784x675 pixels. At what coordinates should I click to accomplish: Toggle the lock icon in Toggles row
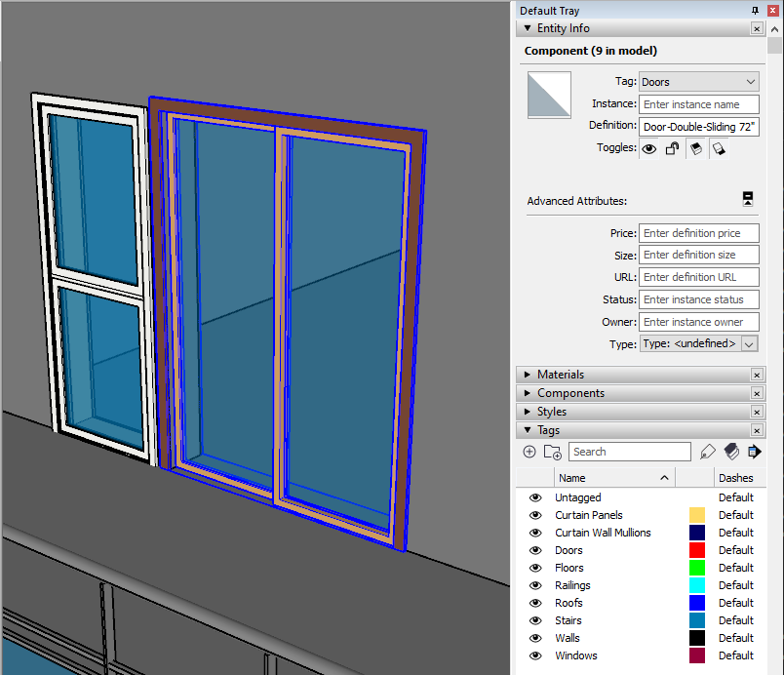tap(673, 148)
